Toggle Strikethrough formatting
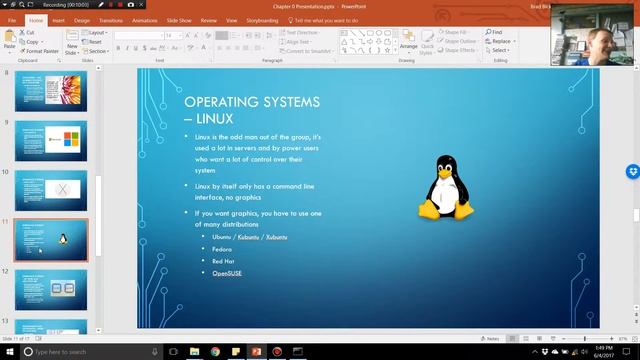Screen dimensions: 640x360 (x=153, y=48)
